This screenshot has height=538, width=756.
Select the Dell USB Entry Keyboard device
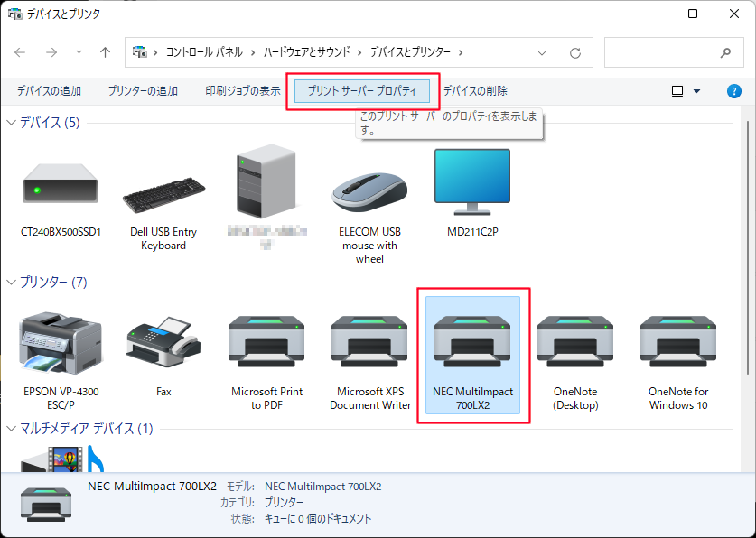pyautogui.click(x=163, y=195)
